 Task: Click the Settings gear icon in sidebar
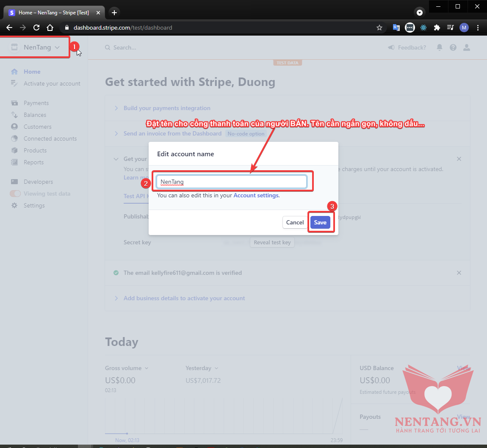(x=14, y=205)
